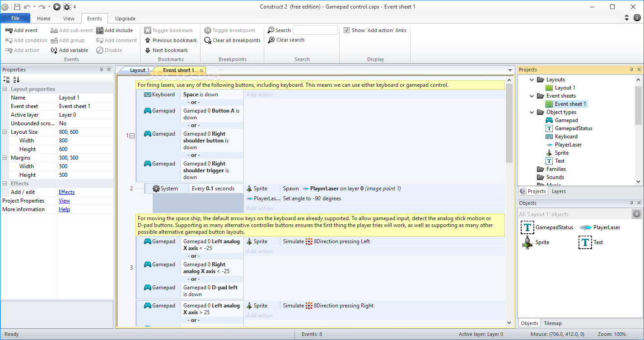Click Text object icon in Objects panel

click(585, 242)
